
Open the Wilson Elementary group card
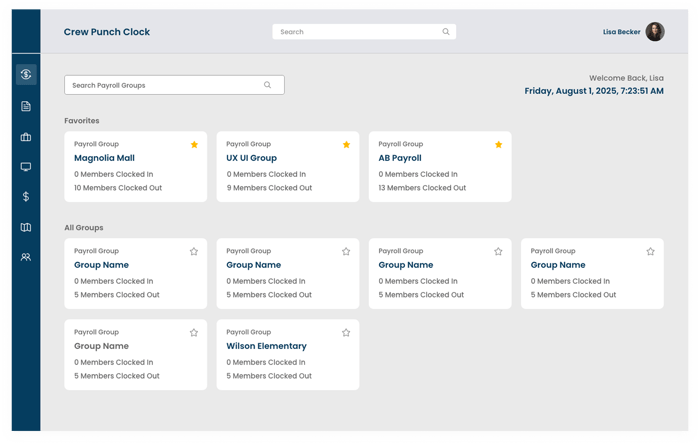click(266, 346)
